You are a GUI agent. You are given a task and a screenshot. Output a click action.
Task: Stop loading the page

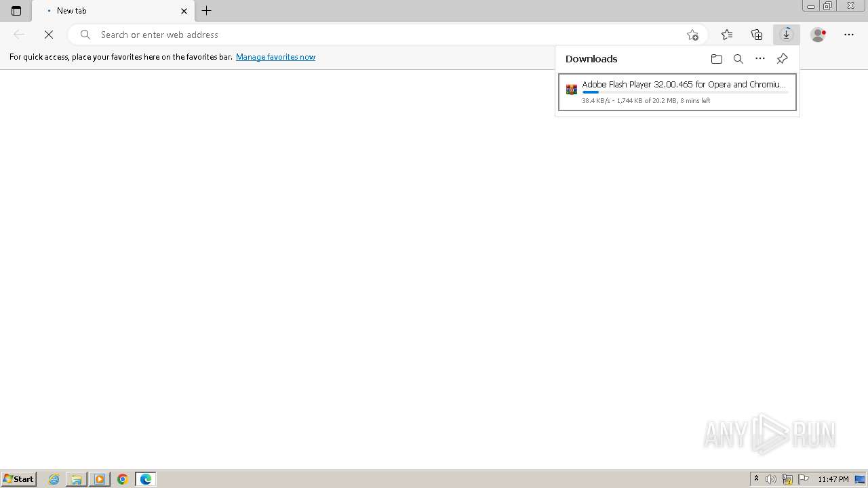49,35
